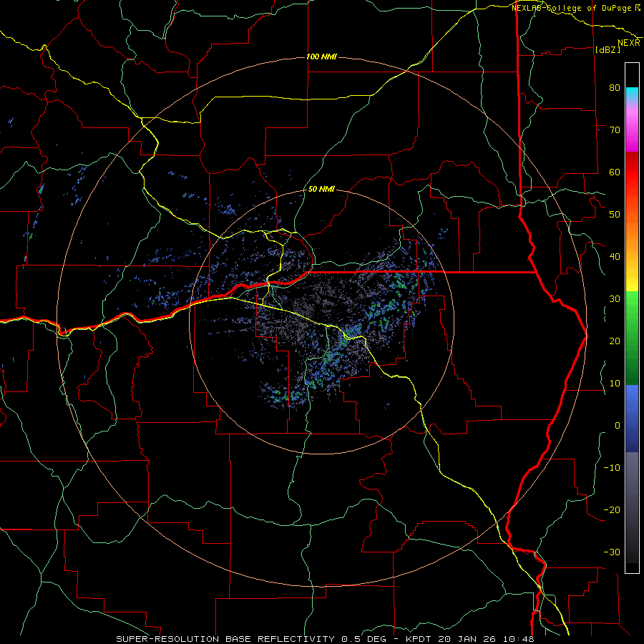Click the blue segment of the color bar

tap(632, 419)
